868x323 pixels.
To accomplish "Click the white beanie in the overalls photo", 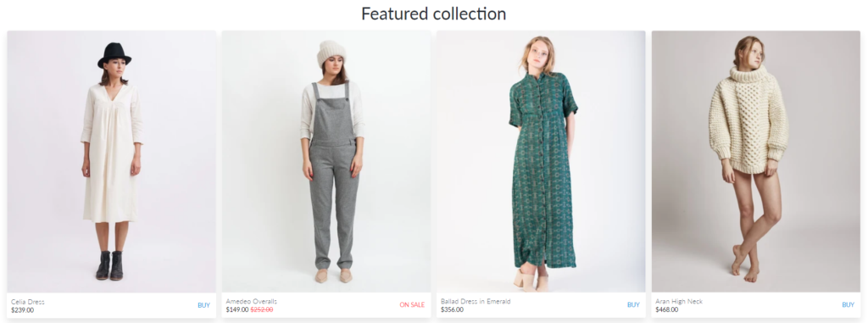I will (331, 53).
